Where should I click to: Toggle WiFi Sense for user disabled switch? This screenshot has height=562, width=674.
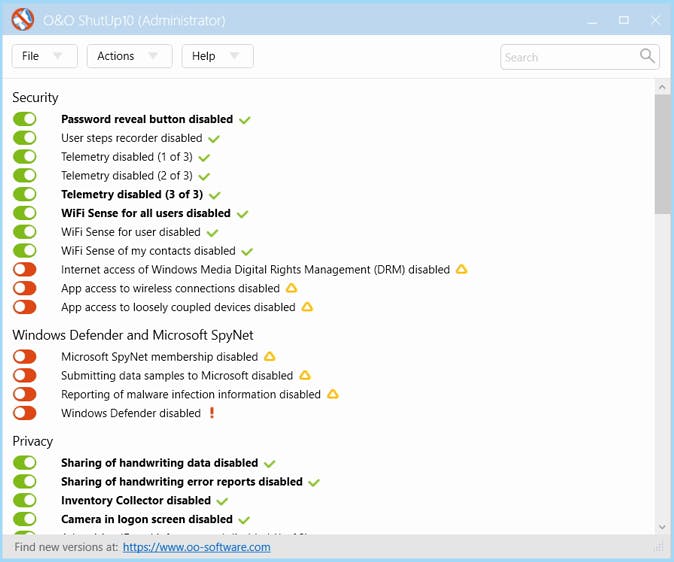click(x=25, y=232)
